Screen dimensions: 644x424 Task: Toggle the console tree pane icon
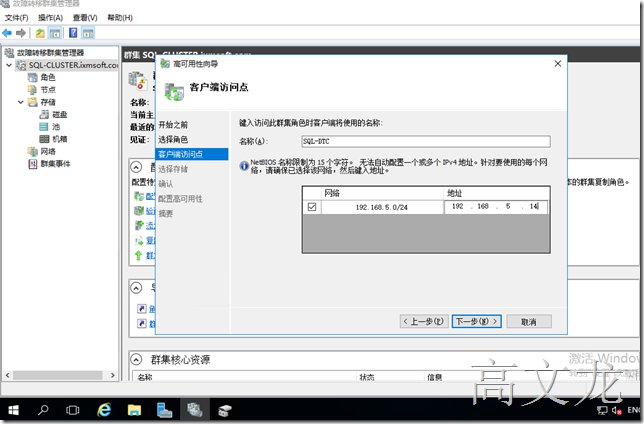55,33
